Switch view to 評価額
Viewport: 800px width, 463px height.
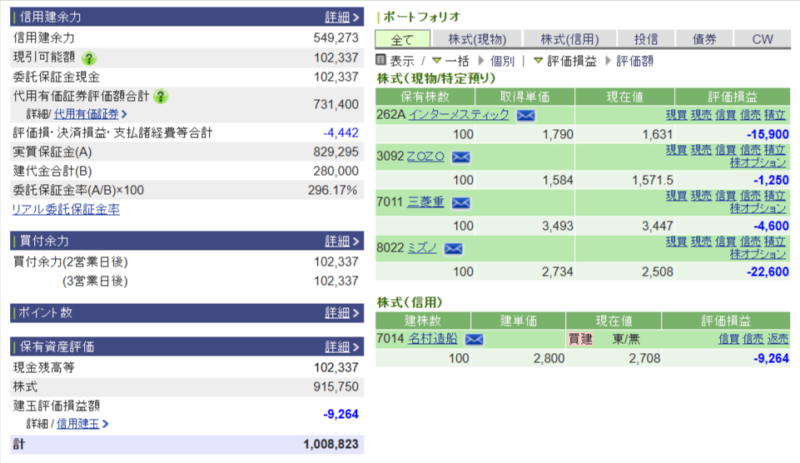[635, 61]
